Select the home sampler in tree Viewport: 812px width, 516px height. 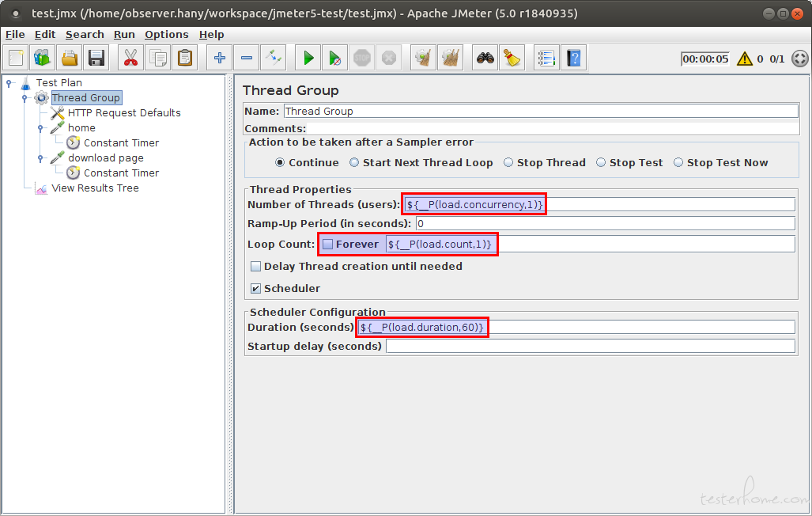point(81,128)
